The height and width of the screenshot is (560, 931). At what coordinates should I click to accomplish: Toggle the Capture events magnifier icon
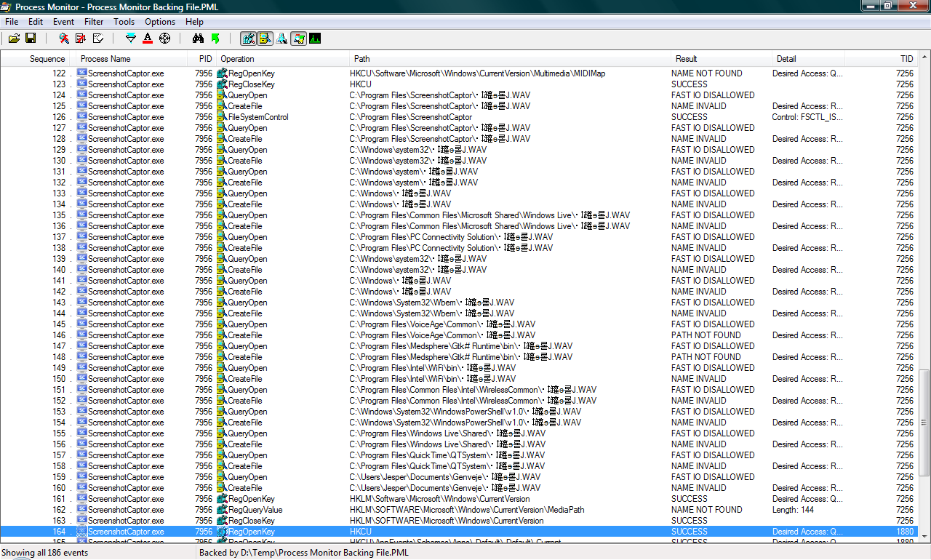point(64,39)
